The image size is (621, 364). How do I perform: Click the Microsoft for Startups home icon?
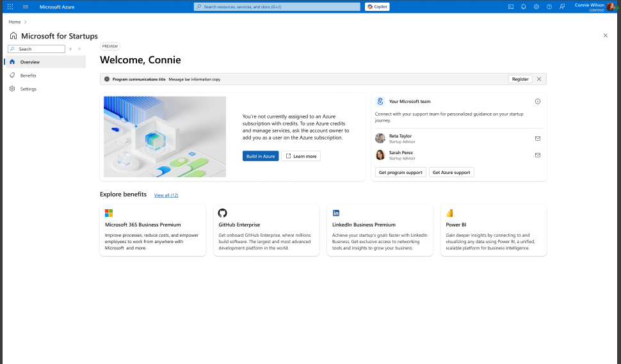[x=13, y=36]
